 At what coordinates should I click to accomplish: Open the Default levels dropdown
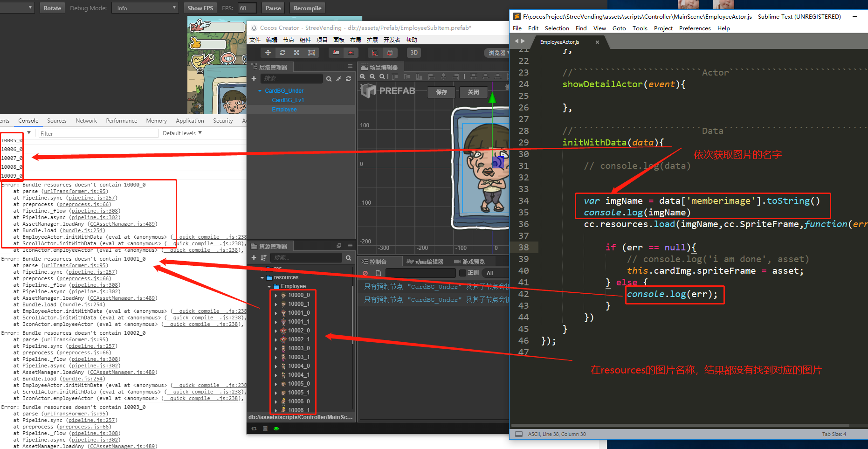tap(182, 133)
